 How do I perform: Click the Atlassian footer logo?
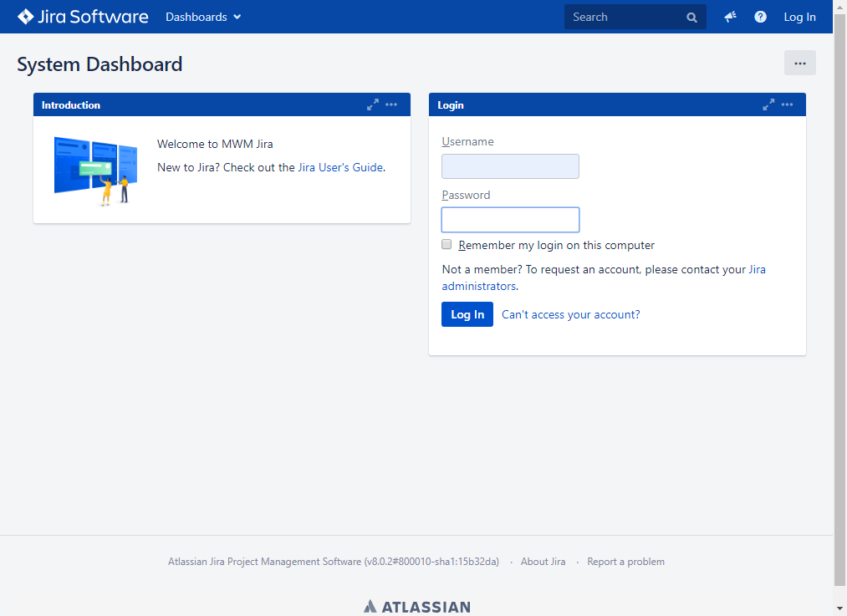(x=417, y=606)
